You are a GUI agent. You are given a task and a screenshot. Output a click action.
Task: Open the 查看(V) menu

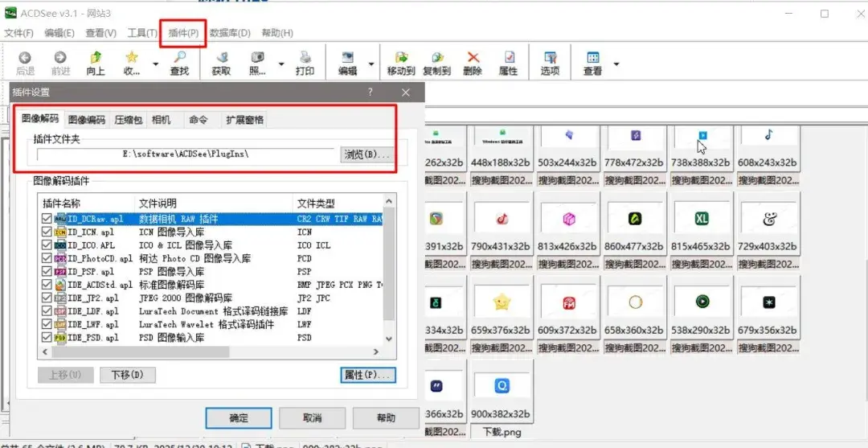100,33
